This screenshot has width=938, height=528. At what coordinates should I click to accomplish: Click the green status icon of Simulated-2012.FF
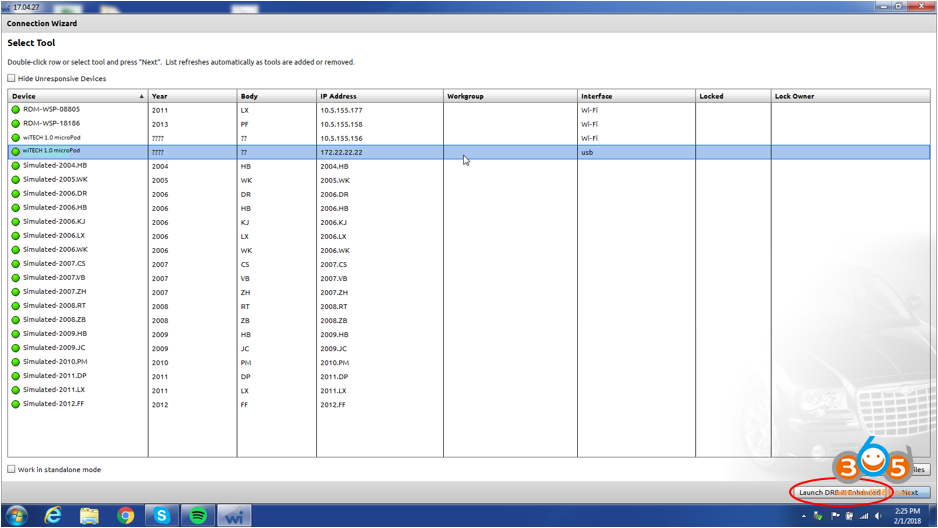pos(16,404)
